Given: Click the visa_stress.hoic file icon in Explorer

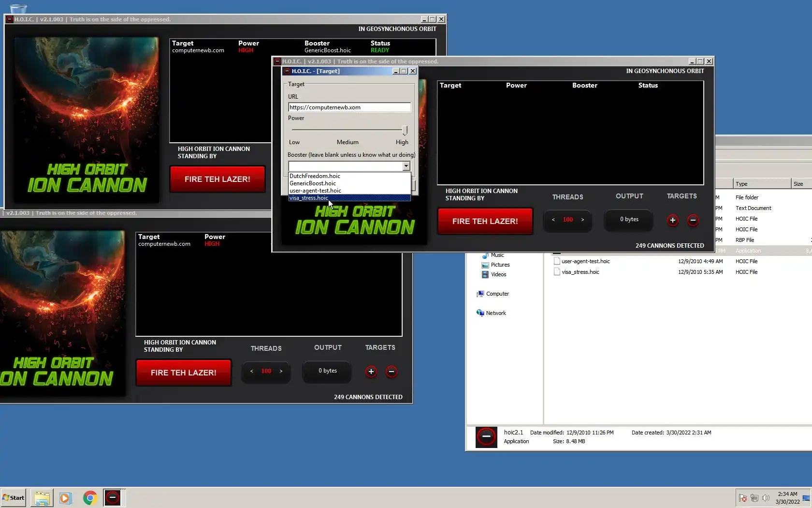Looking at the screenshot, I should click(x=557, y=272).
